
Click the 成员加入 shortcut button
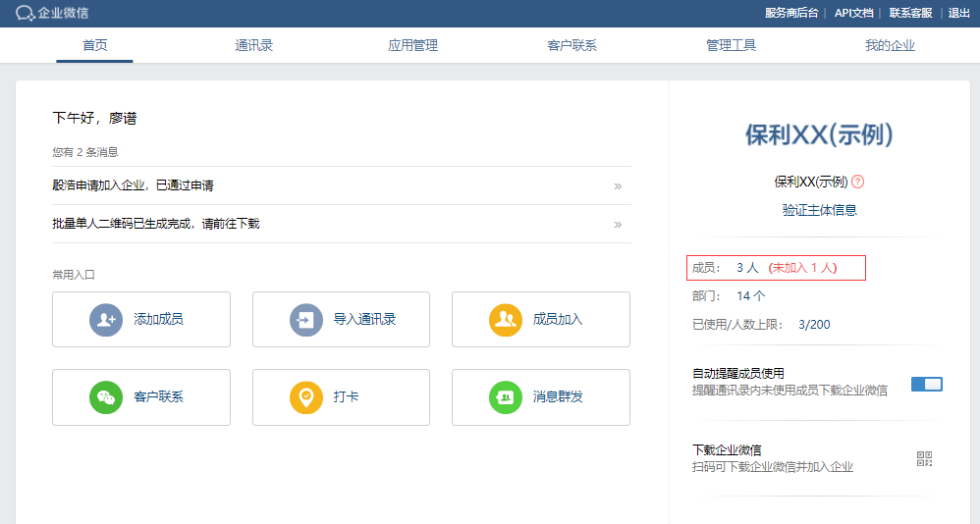[541, 319]
